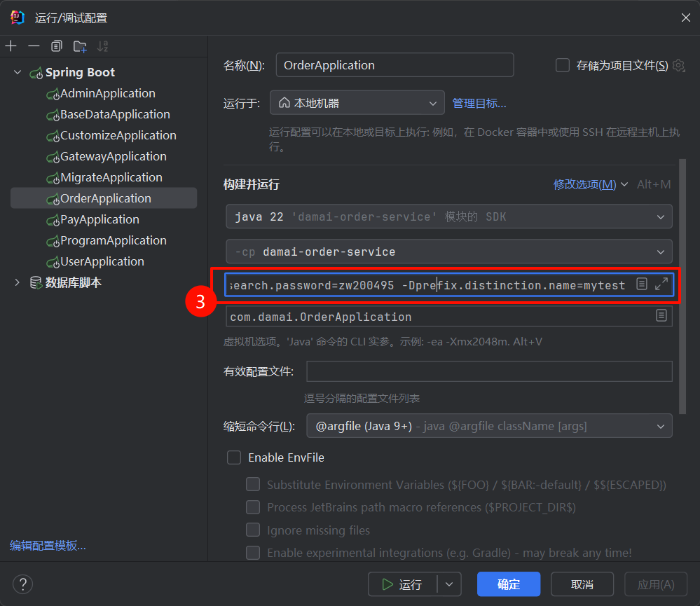Open 编辑配置模板 link
Screen dimensions: 700x606
click(x=48, y=545)
